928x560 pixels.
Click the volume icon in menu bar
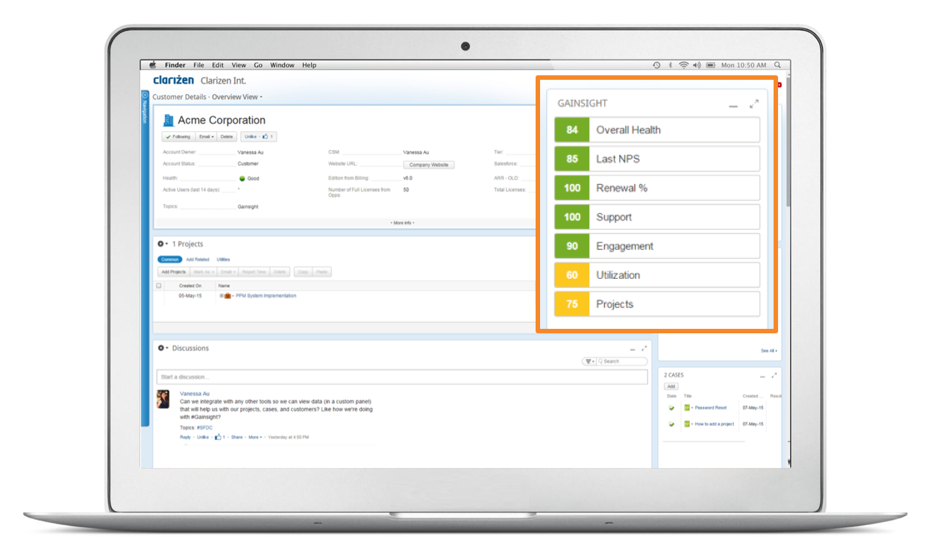pos(697,66)
